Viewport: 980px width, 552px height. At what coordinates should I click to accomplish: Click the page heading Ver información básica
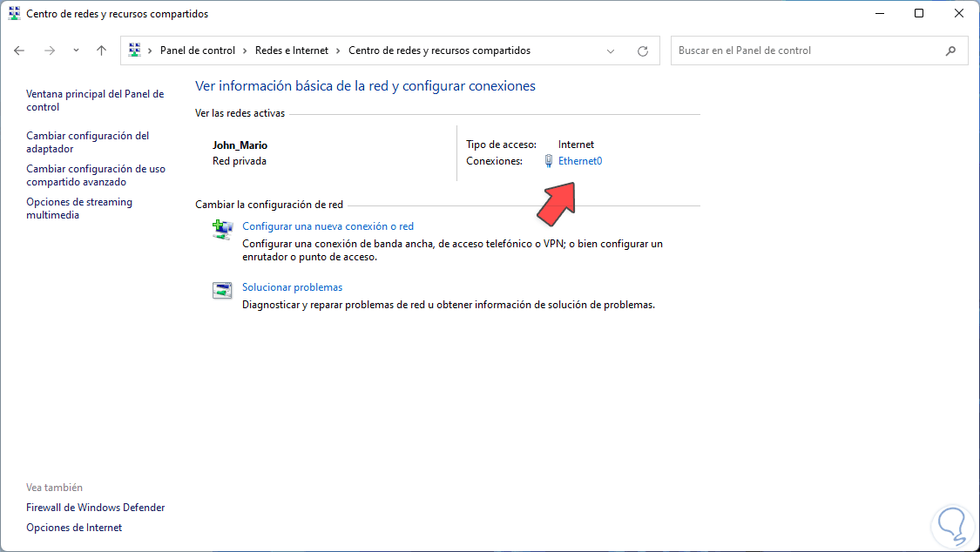click(x=366, y=86)
